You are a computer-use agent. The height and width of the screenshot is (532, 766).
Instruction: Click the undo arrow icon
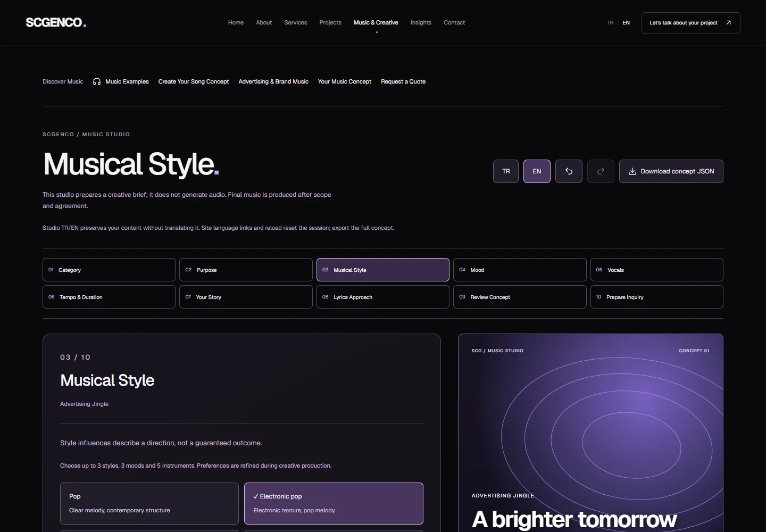point(569,171)
